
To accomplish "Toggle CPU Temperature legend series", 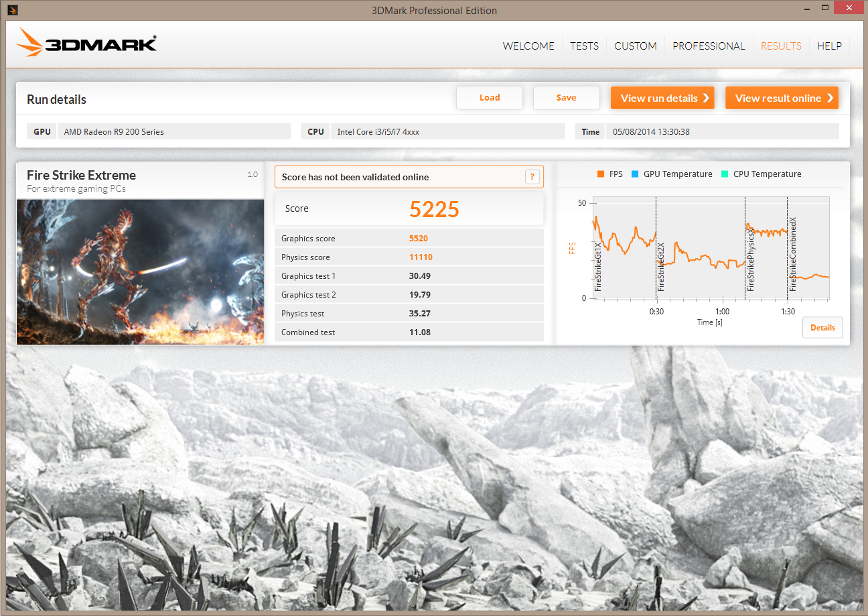I will (761, 174).
